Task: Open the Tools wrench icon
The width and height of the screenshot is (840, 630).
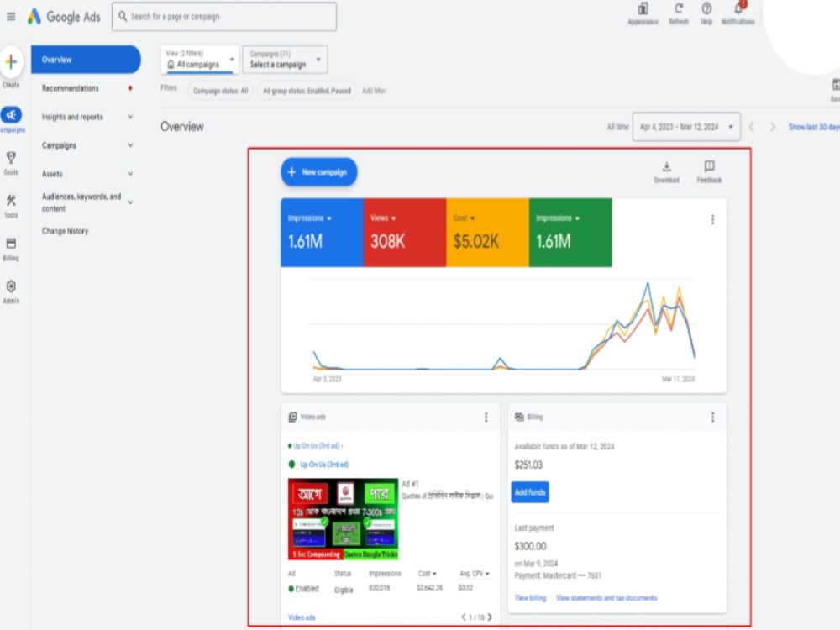Action: [x=11, y=201]
